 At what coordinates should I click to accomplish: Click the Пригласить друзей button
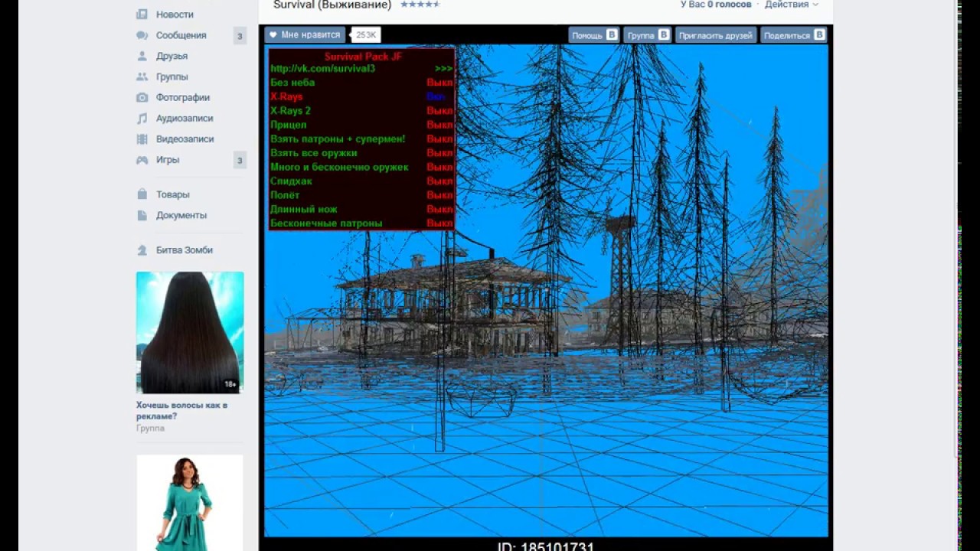click(716, 35)
